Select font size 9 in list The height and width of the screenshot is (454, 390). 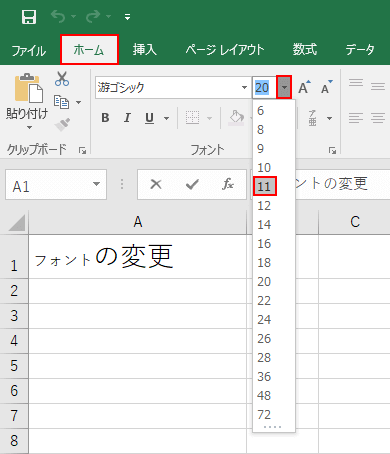point(274,149)
